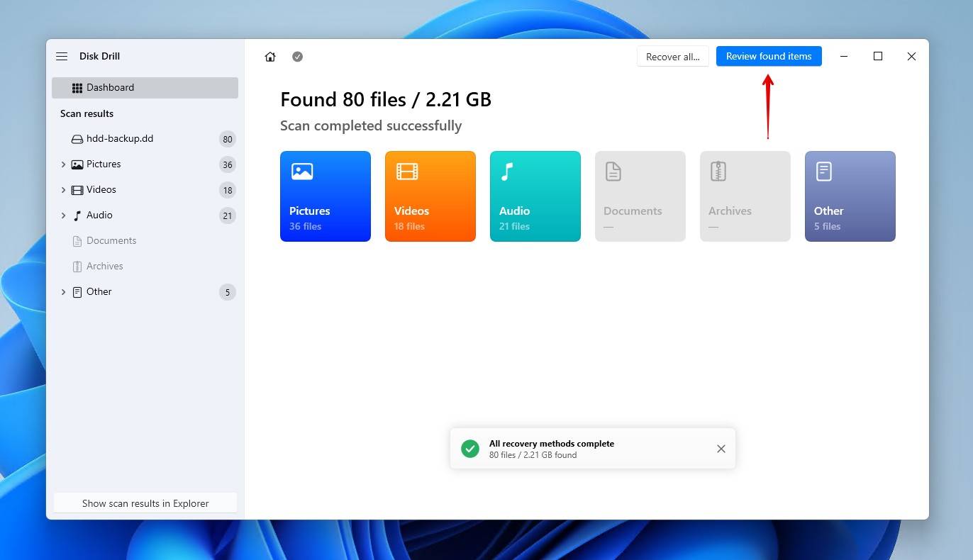Select the greyed Documents tile
The height and width of the screenshot is (560, 973).
point(640,196)
